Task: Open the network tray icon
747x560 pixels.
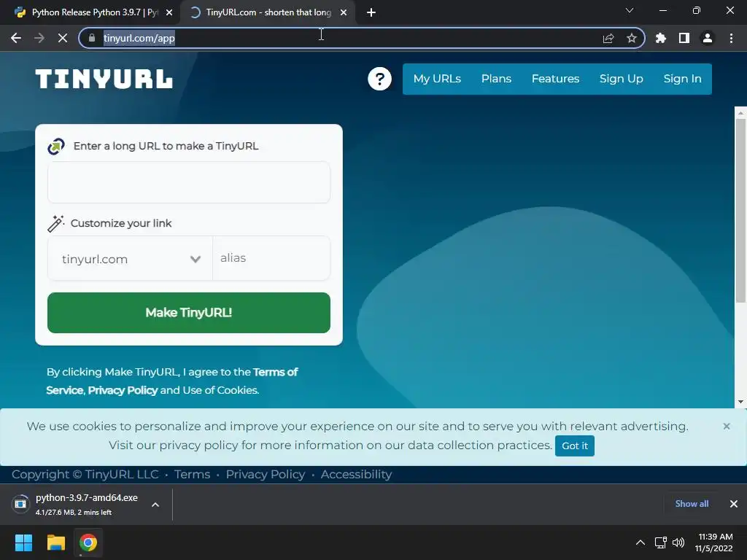Action: pos(661,542)
